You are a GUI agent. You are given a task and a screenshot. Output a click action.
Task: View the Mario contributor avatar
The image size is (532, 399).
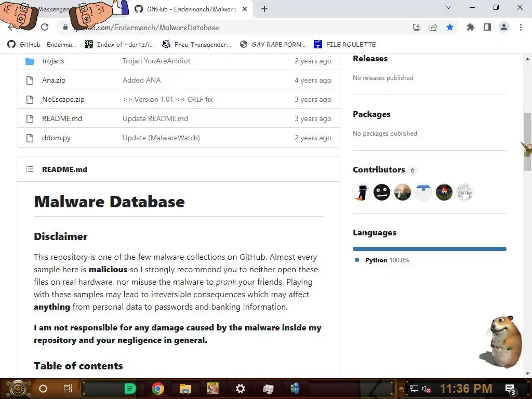coord(444,192)
